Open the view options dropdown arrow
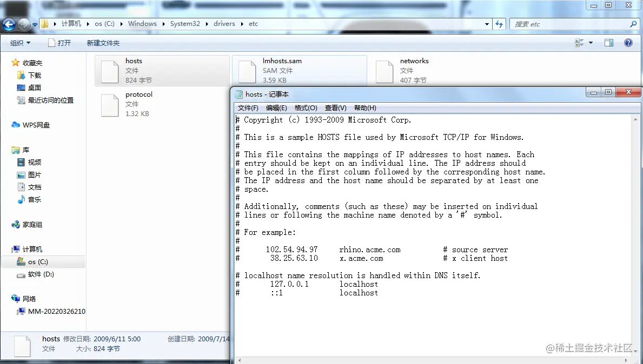This screenshot has height=364, width=643. pos(591,43)
